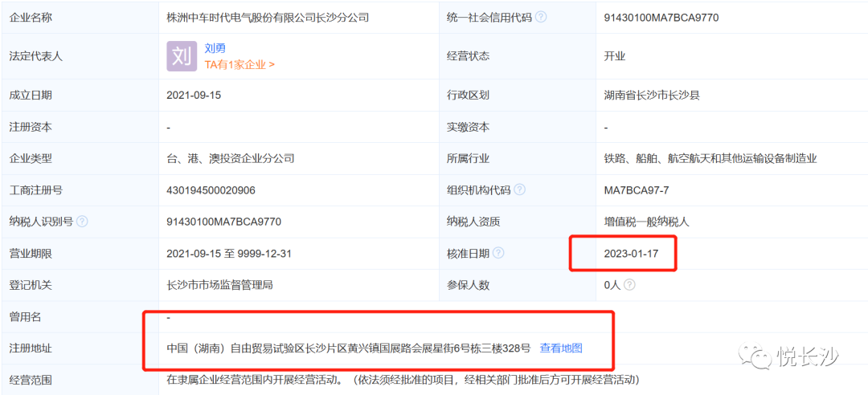Click the 成立日期 label cell
868x395 pixels.
pyautogui.click(x=80, y=96)
